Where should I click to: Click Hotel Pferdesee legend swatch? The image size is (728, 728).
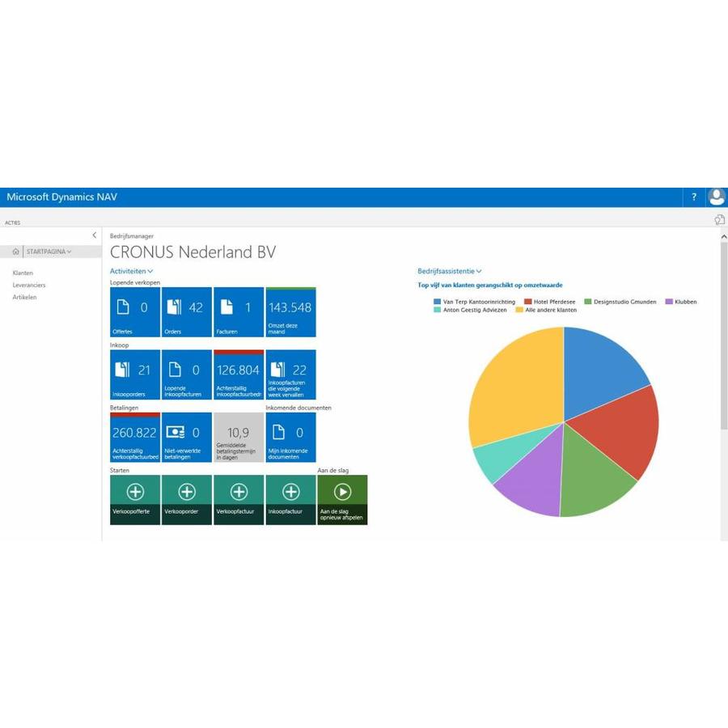tap(528, 302)
